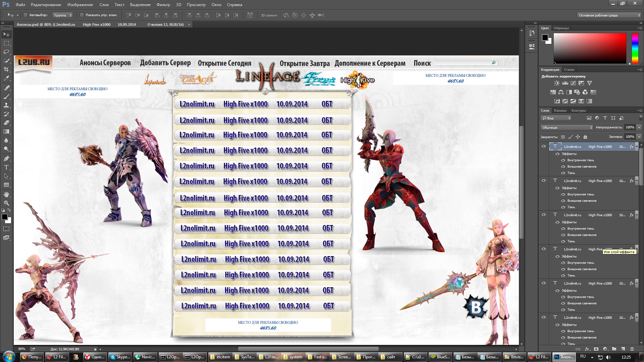Add Brightness/Contrast adjustment from Correction panel
Viewport: 644px width, 362px height.
[x=557, y=83]
